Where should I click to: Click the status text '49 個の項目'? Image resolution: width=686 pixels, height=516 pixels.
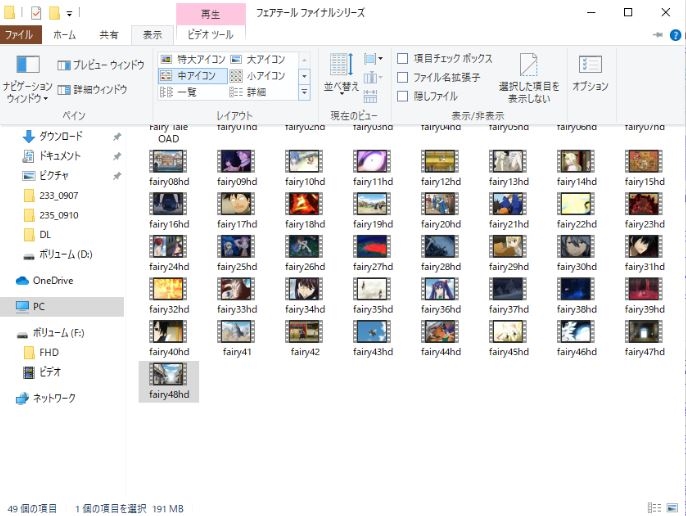pos(32,509)
